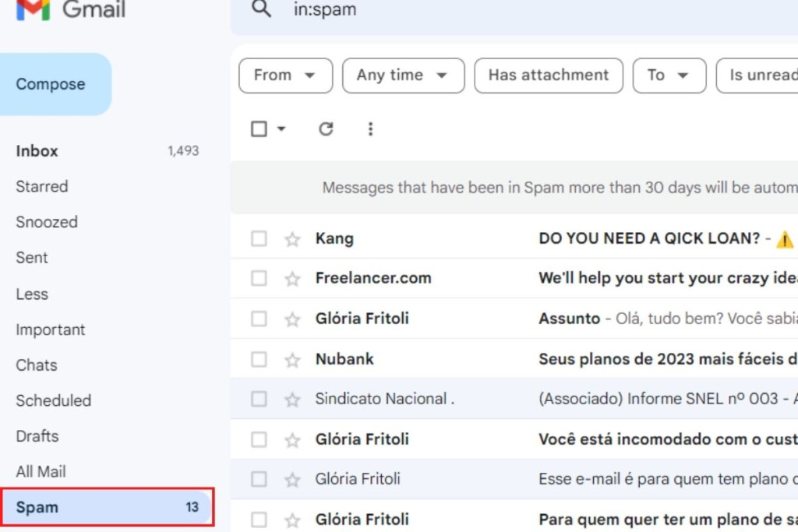
Task: Star the Nubank email
Action: point(292,360)
